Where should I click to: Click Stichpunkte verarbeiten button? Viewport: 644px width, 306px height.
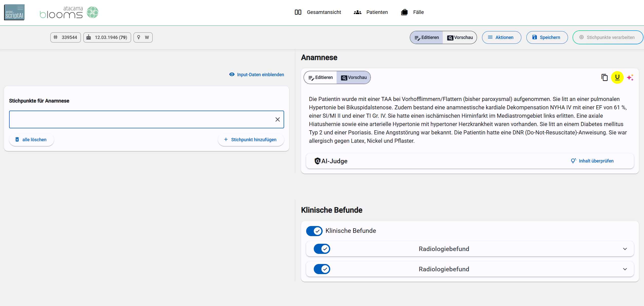pos(607,37)
